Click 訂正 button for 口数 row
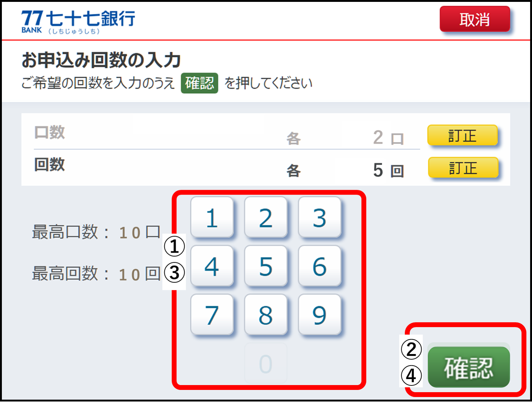Viewport: 532px width, 403px height. (462, 135)
